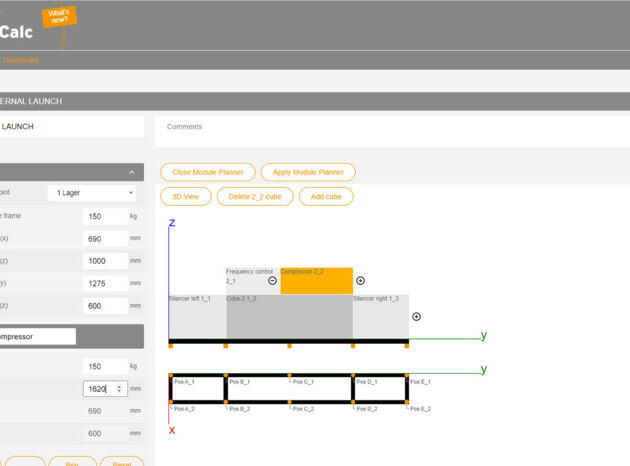Image resolution: width=630 pixels, height=466 pixels.
Task: Click the minus icon beside Frequency control block
Action: (272, 281)
